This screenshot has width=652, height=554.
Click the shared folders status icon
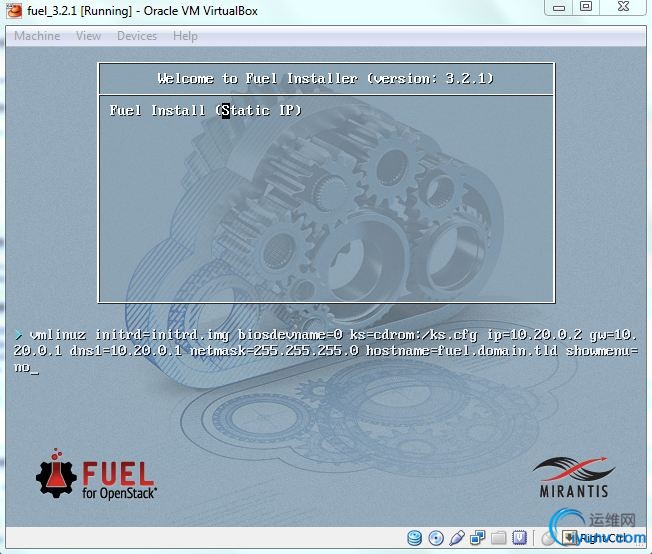(x=498, y=538)
